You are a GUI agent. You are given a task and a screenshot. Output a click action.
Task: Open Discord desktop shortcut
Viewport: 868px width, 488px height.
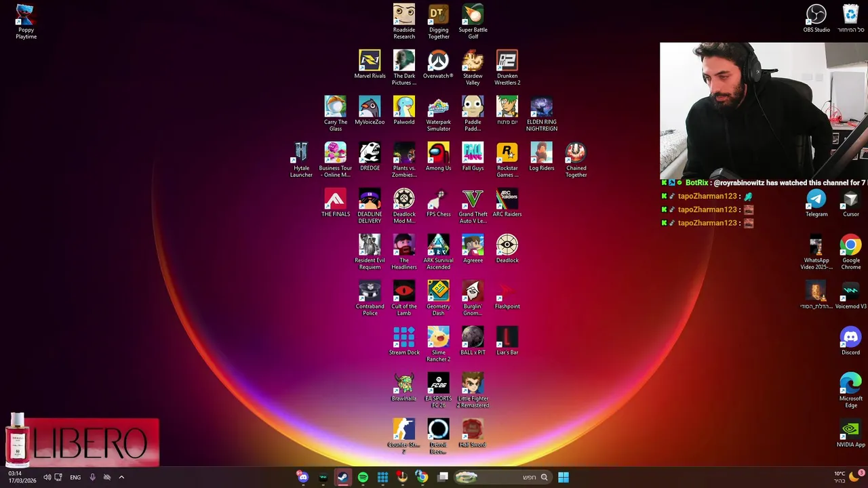(851, 341)
